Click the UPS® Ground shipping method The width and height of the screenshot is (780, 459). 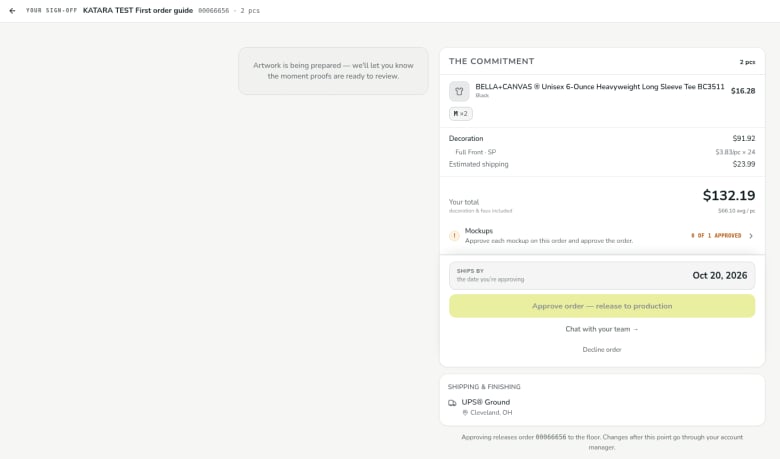pos(486,402)
